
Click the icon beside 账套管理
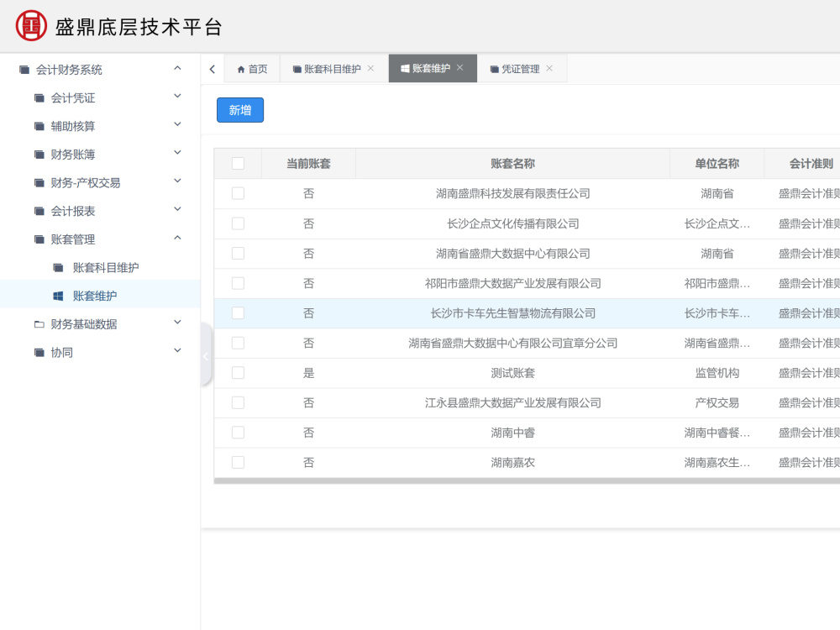point(39,239)
